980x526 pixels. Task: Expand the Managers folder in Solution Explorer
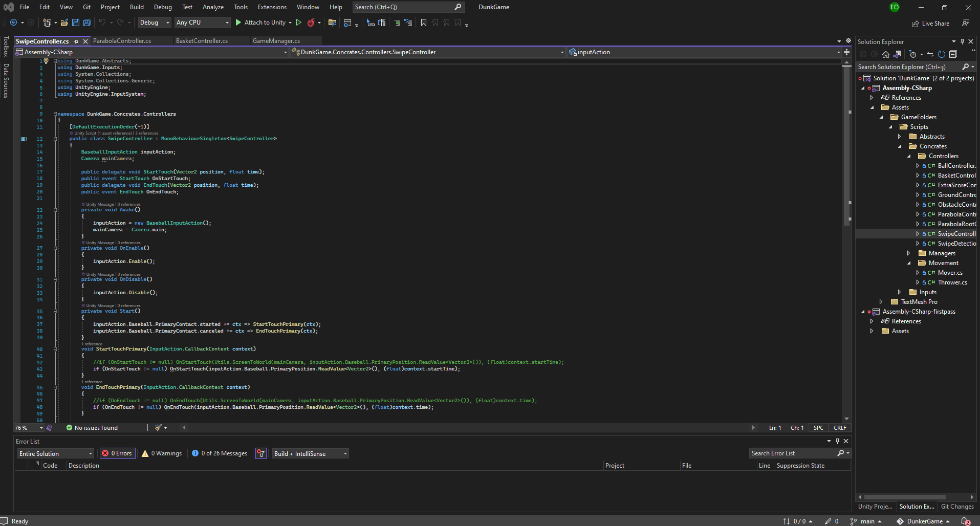click(x=909, y=253)
